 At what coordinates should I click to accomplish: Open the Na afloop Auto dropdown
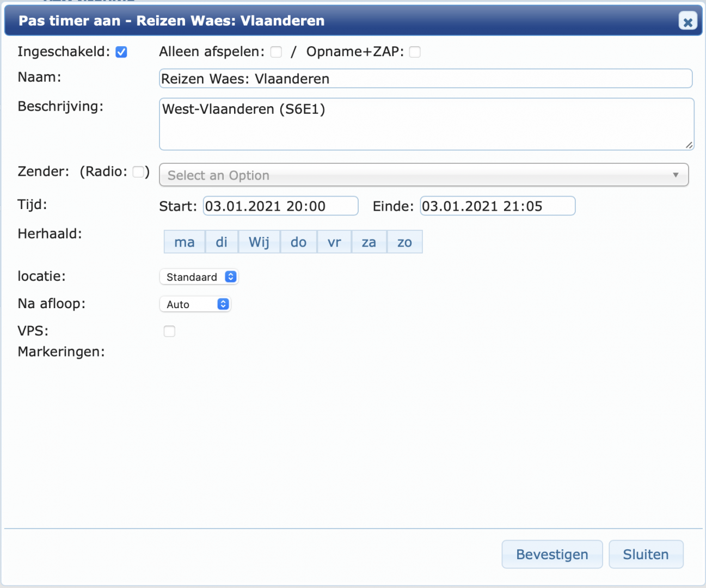(195, 304)
